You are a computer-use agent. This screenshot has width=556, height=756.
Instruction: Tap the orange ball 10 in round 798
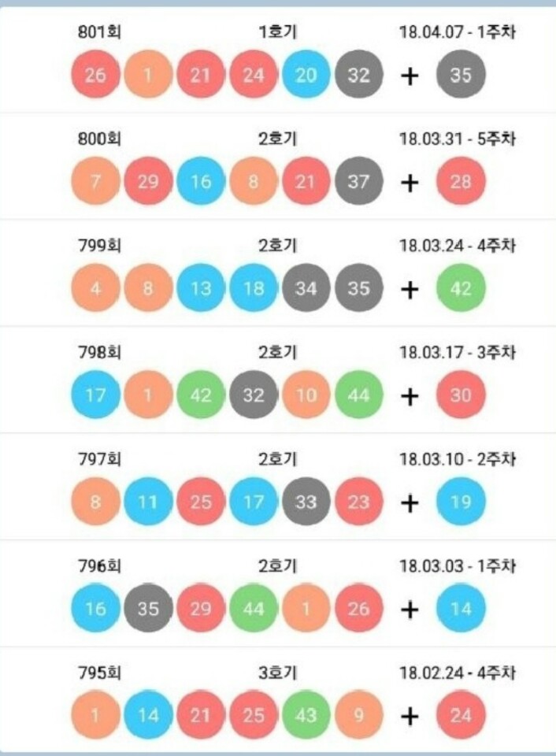point(306,395)
